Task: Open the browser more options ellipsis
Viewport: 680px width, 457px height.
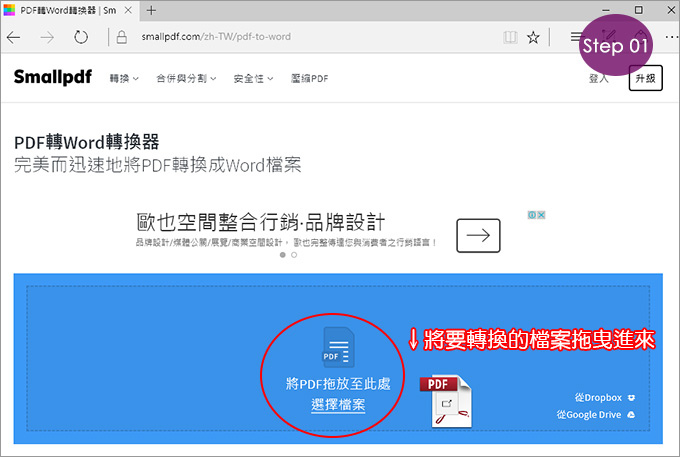Action: click(671, 37)
